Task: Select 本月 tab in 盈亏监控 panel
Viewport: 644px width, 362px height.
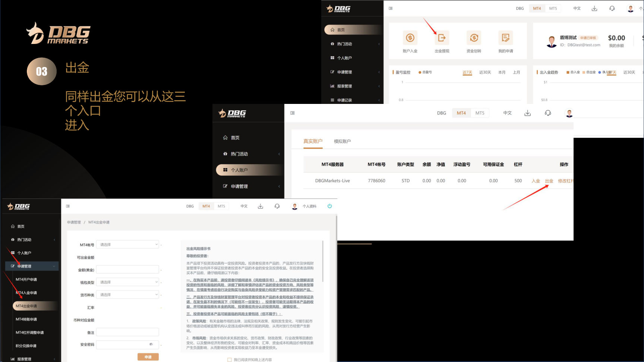Action: pos(502,72)
